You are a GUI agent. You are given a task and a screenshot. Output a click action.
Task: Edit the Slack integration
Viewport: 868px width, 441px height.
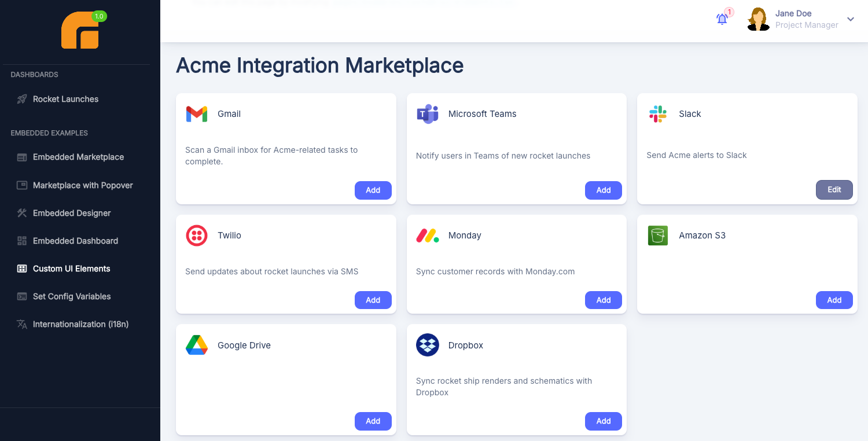point(834,189)
